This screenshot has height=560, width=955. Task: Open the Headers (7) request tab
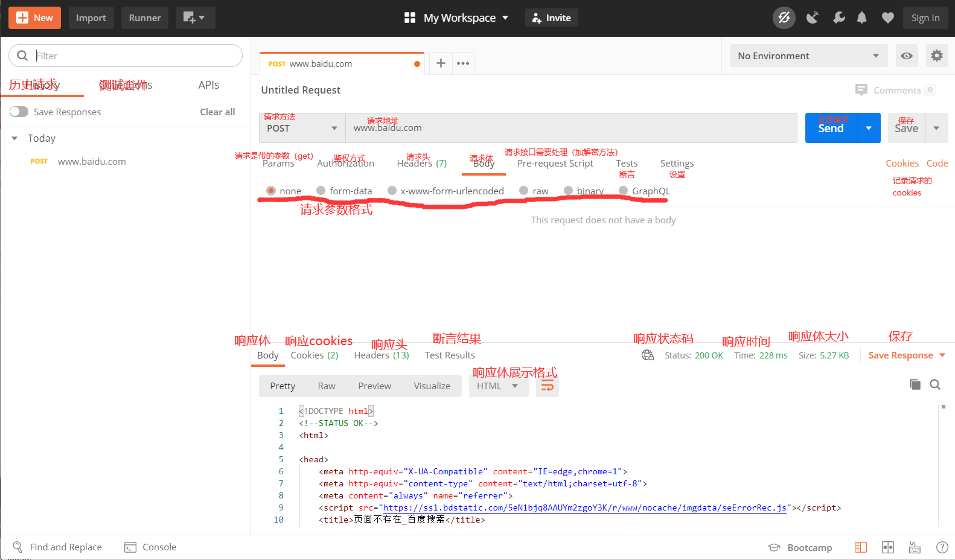coord(422,163)
